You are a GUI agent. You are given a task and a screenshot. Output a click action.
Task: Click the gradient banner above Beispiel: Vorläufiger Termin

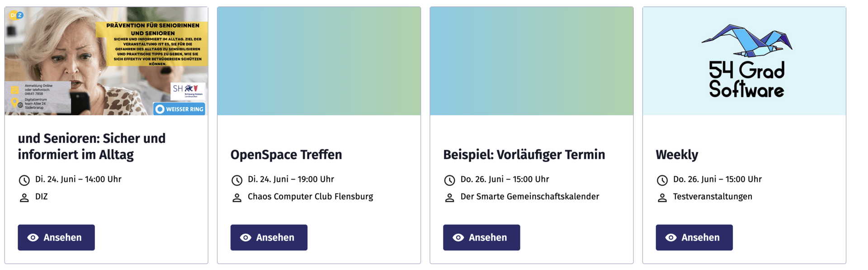coord(532,61)
